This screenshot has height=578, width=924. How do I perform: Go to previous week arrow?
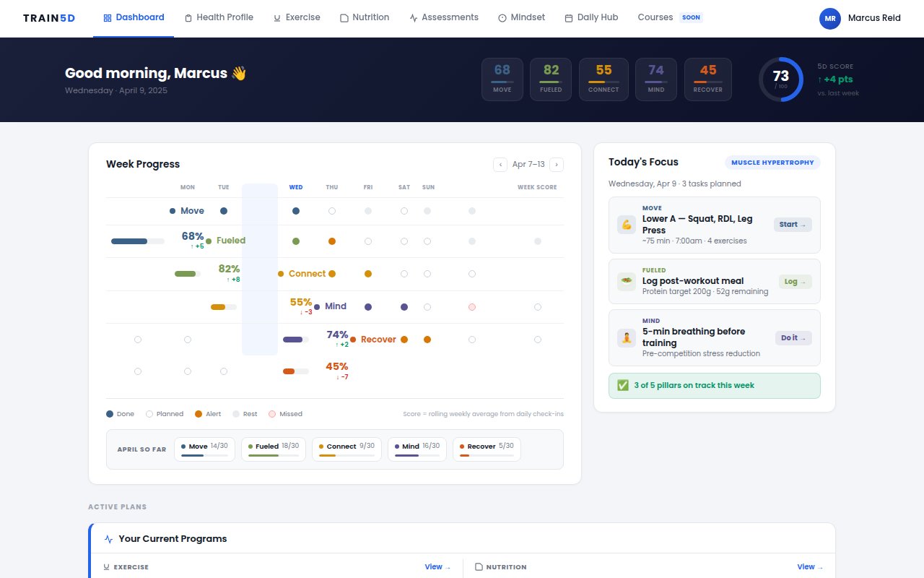pos(500,165)
